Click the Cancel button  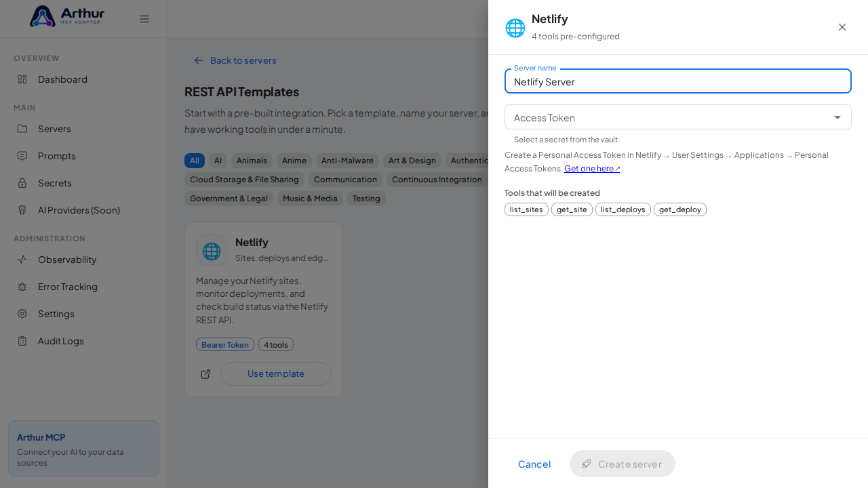[x=534, y=464]
